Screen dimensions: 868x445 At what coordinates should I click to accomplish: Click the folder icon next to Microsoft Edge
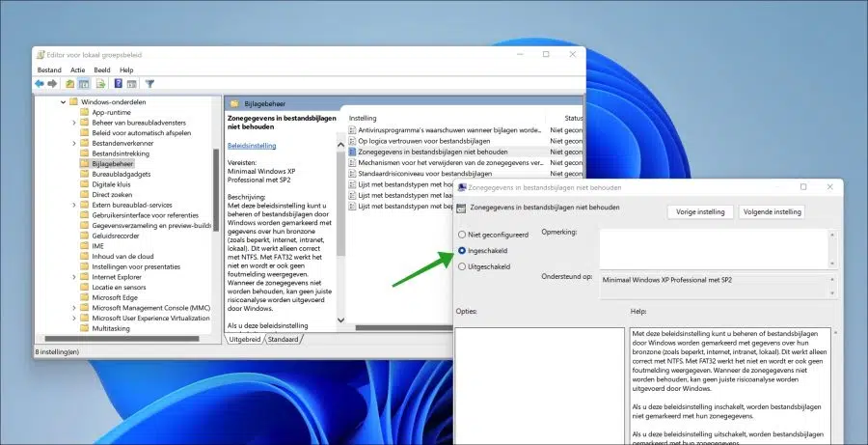(x=84, y=297)
